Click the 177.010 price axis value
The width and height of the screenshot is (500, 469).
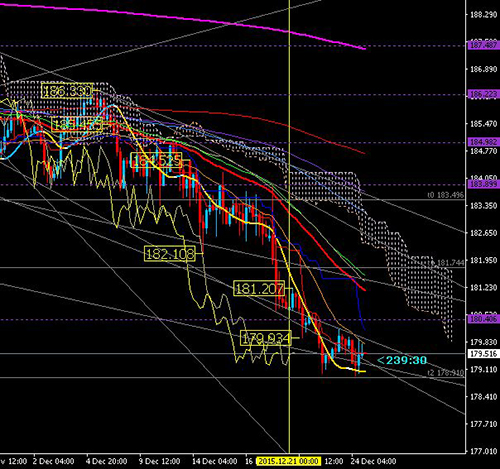tap(483, 451)
